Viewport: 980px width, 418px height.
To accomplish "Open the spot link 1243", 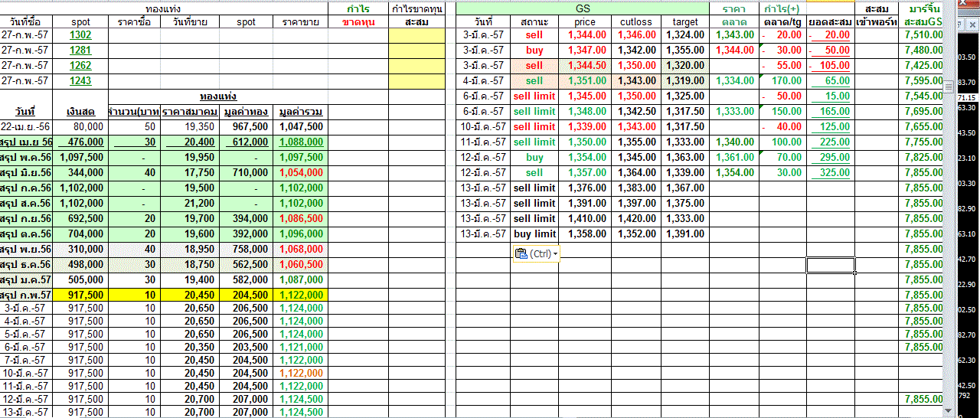I will tap(80, 81).
